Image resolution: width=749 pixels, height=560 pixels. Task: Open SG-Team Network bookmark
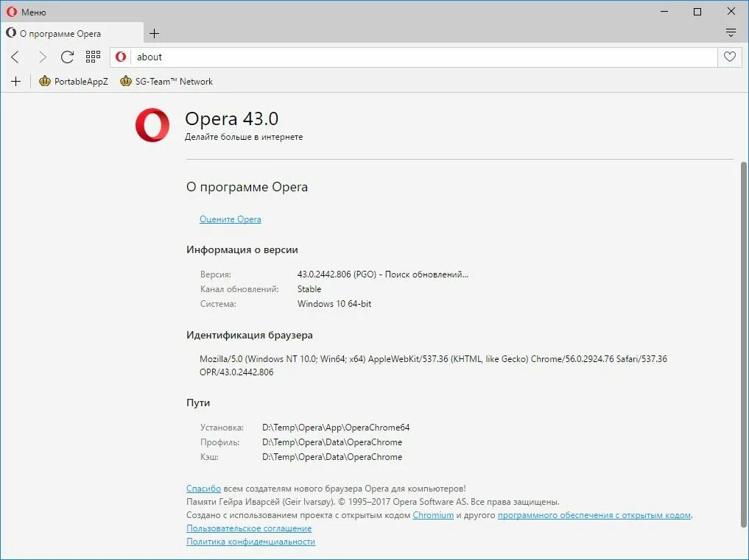(x=166, y=82)
